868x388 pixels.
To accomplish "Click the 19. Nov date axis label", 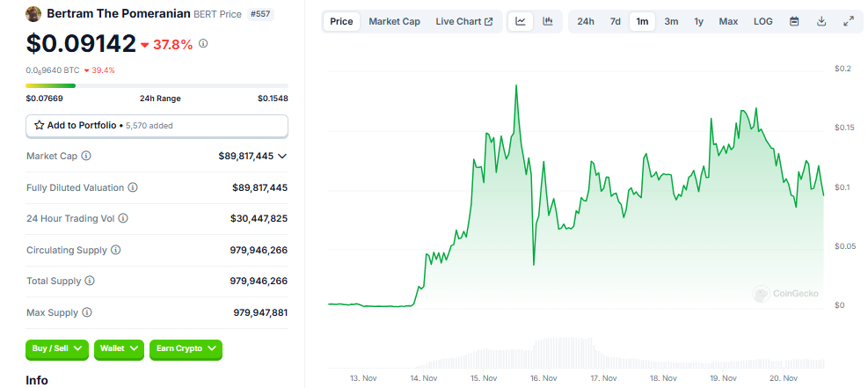I will pyautogui.click(x=723, y=378).
